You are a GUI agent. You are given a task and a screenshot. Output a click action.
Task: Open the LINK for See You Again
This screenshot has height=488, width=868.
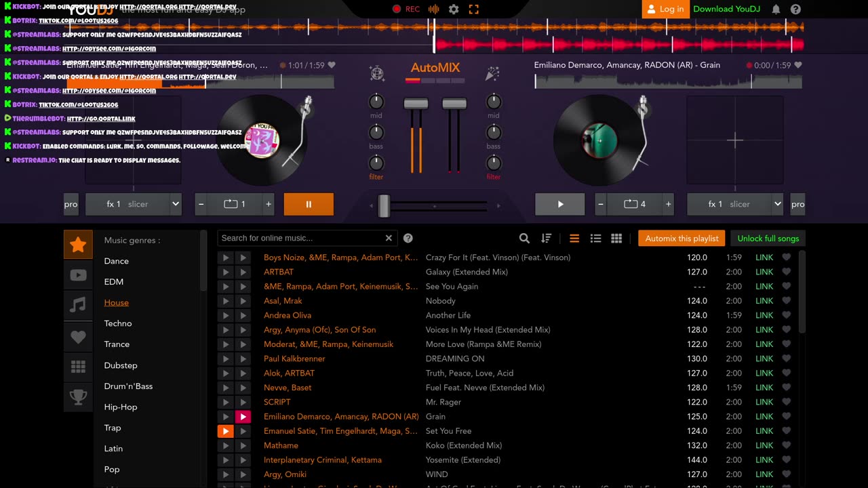(x=764, y=287)
